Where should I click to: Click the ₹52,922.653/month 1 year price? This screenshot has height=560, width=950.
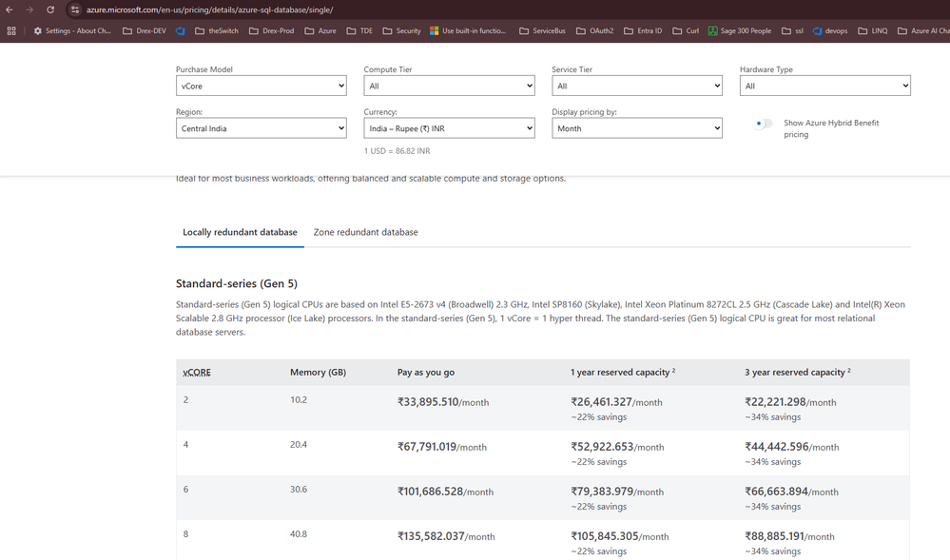coord(617,447)
